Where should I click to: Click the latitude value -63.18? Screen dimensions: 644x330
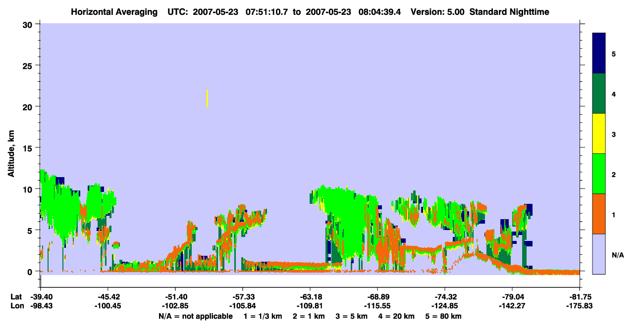tap(310, 297)
